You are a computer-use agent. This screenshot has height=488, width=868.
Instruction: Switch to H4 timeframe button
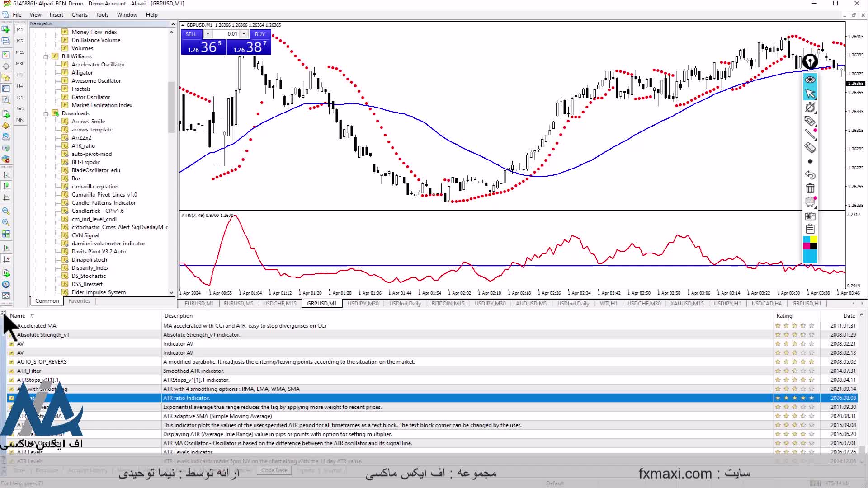tap(20, 86)
